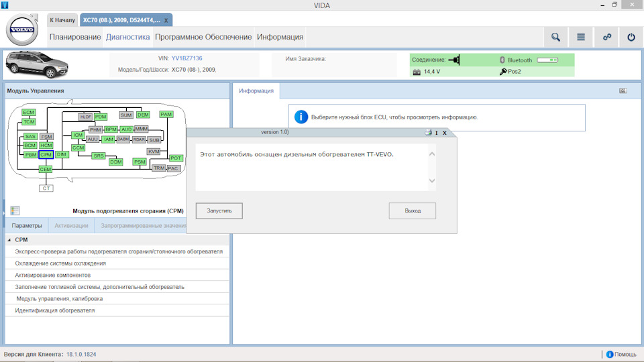This screenshot has width=644, height=362.
Task: Click the detach panel icon in the Information header
Action: [623, 90]
